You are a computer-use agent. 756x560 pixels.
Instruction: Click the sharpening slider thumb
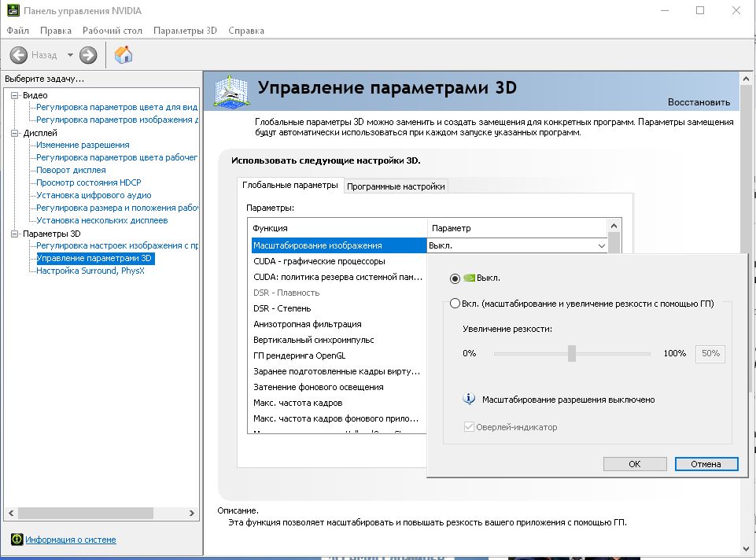click(x=572, y=353)
